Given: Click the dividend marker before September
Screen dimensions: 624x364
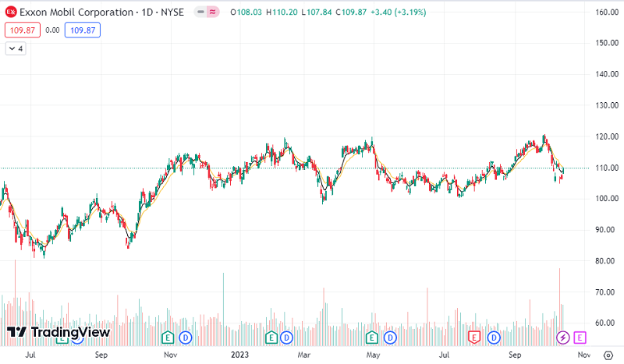Looking at the screenshot, I should pos(493,337).
